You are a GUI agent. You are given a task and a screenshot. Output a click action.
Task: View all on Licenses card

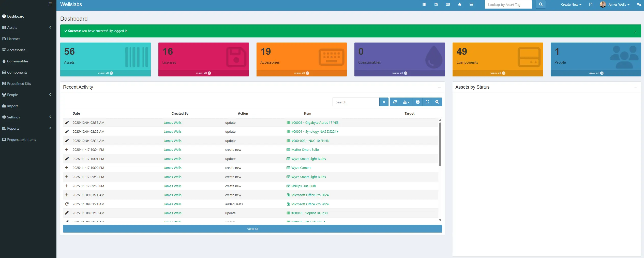tap(203, 73)
